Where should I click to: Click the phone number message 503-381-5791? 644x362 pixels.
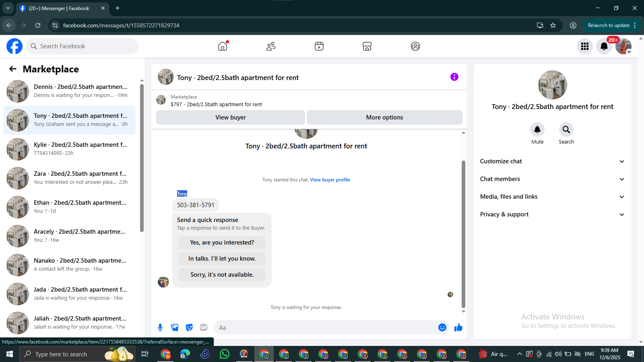click(x=196, y=205)
